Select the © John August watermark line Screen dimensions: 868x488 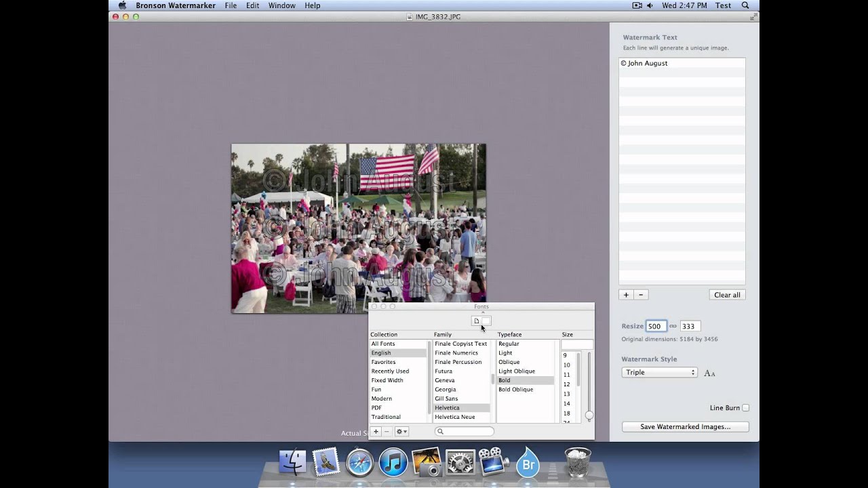(x=682, y=63)
